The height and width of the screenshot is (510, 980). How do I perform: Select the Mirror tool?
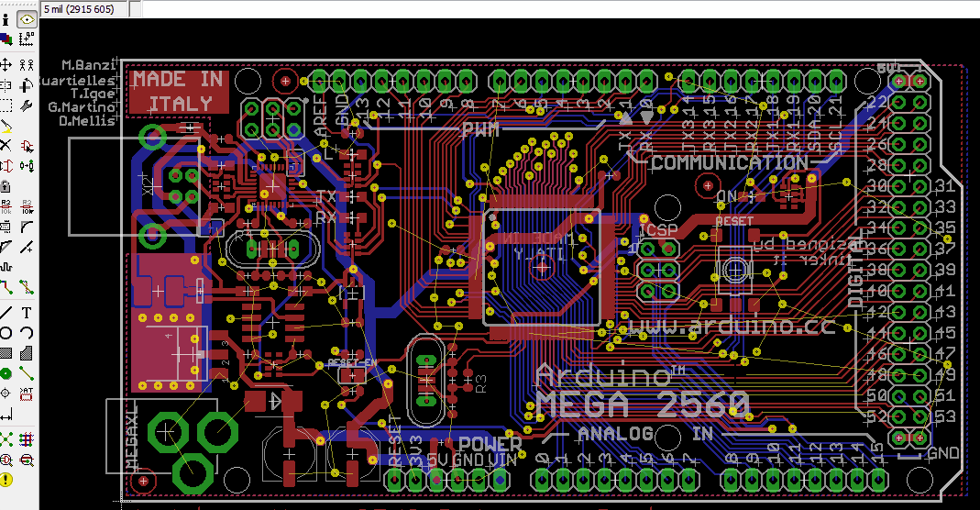tap(6, 85)
